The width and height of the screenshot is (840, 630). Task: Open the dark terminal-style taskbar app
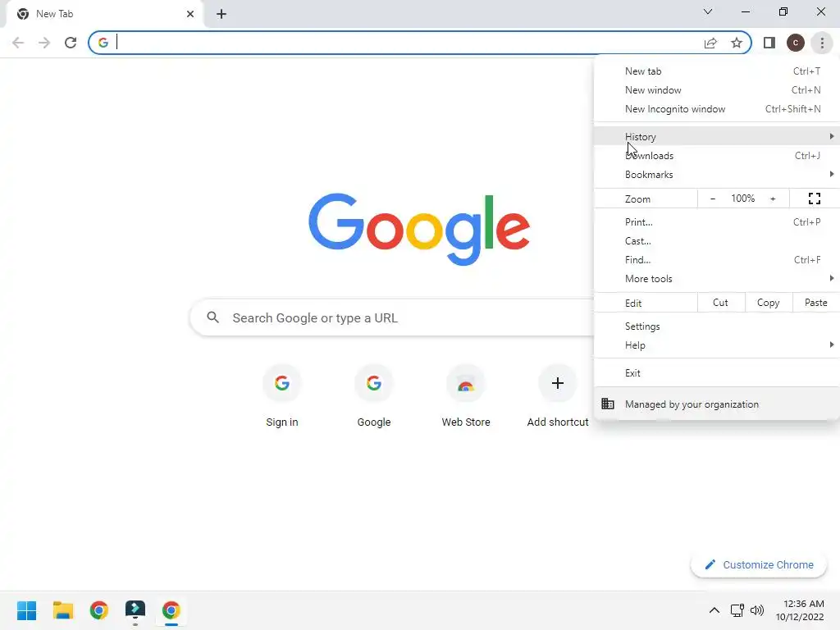coord(135,610)
